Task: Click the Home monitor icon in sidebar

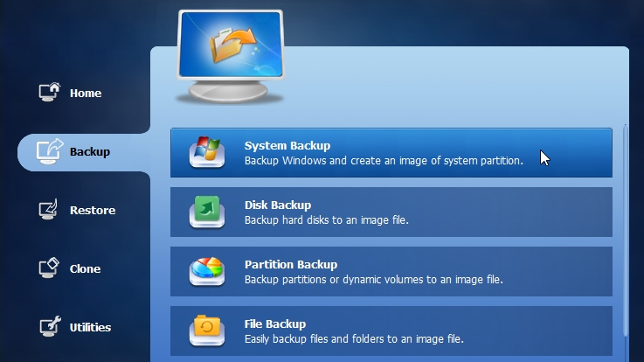Action: point(50,92)
